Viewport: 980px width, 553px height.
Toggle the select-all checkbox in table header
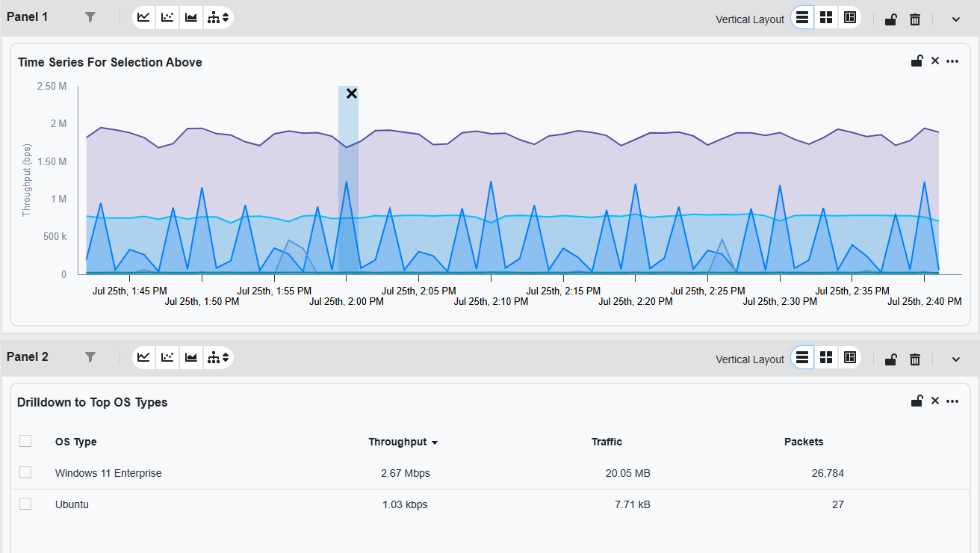pos(25,441)
